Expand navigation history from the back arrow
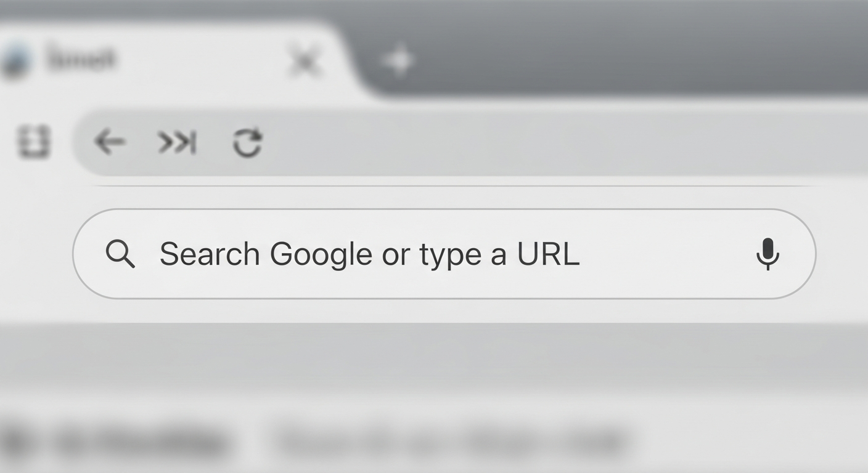Screen dimensions: 868x473 (x=110, y=142)
